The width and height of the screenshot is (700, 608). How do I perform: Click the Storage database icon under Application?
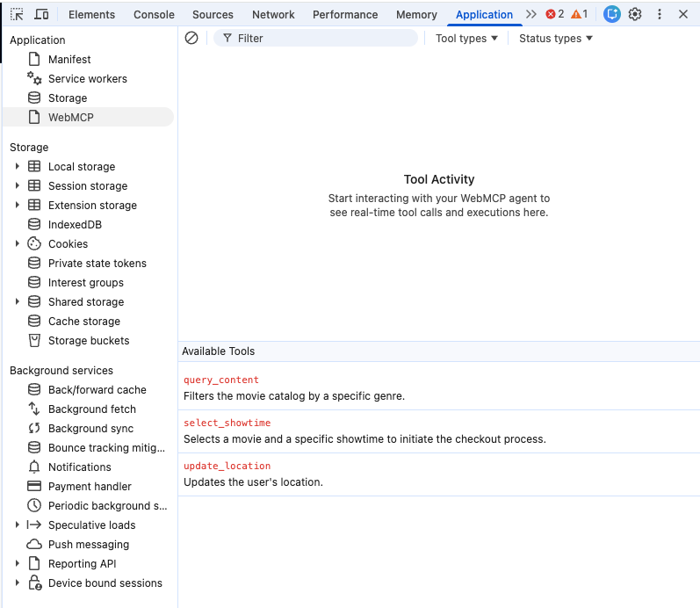pos(34,98)
